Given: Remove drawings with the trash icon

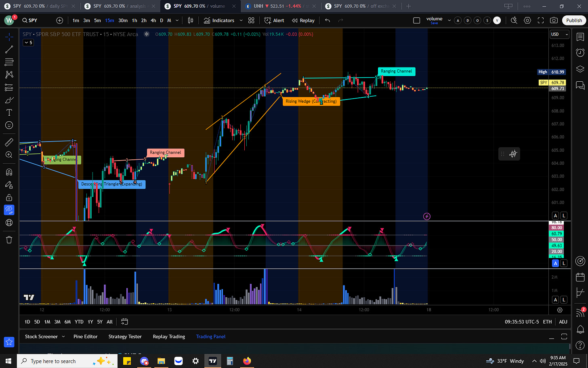Looking at the screenshot, I should pos(9,240).
